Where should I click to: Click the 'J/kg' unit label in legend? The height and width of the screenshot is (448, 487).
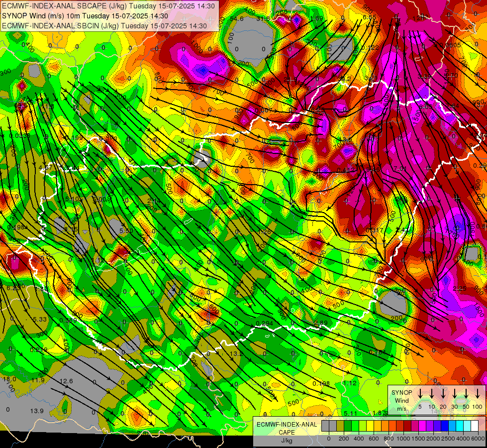point(287,441)
